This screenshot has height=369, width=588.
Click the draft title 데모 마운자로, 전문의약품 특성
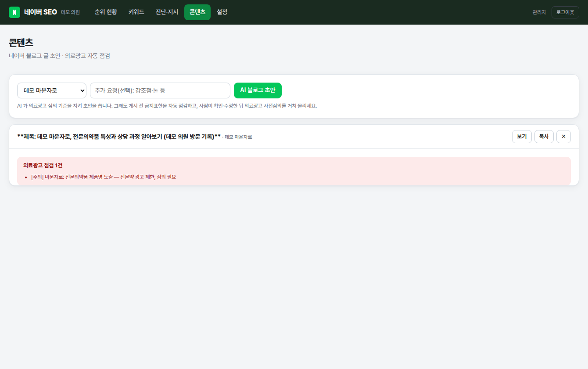(x=119, y=137)
